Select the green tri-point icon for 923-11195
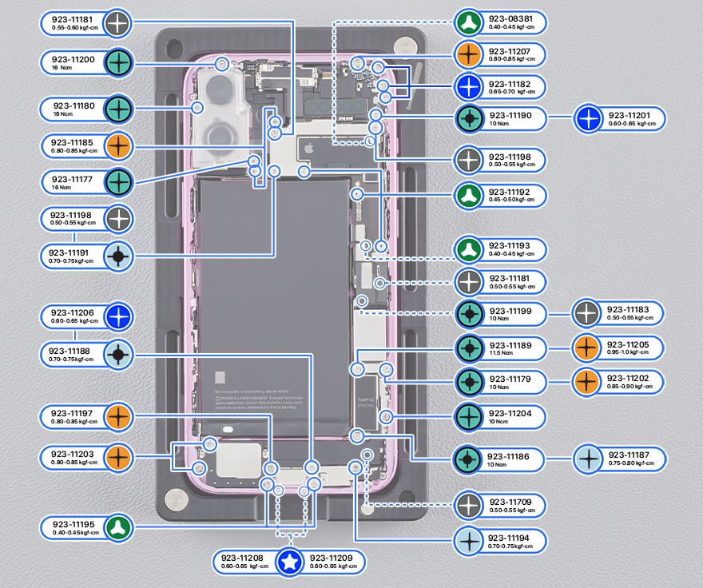The image size is (703, 588). 118,526
